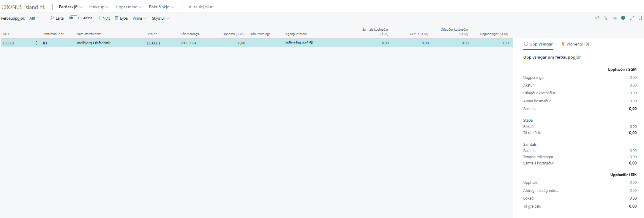Click the share icon in the toolbar
Viewport: 644px width, 218px height.
click(x=597, y=18)
